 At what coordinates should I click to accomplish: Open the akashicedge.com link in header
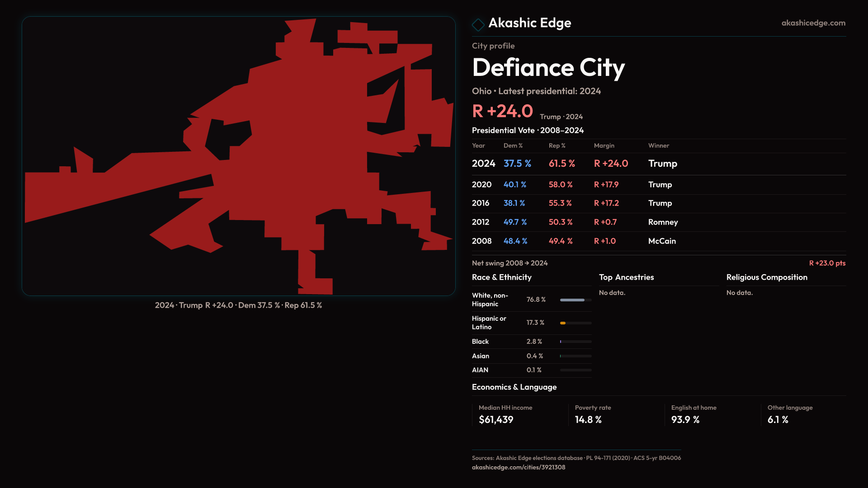click(813, 23)
